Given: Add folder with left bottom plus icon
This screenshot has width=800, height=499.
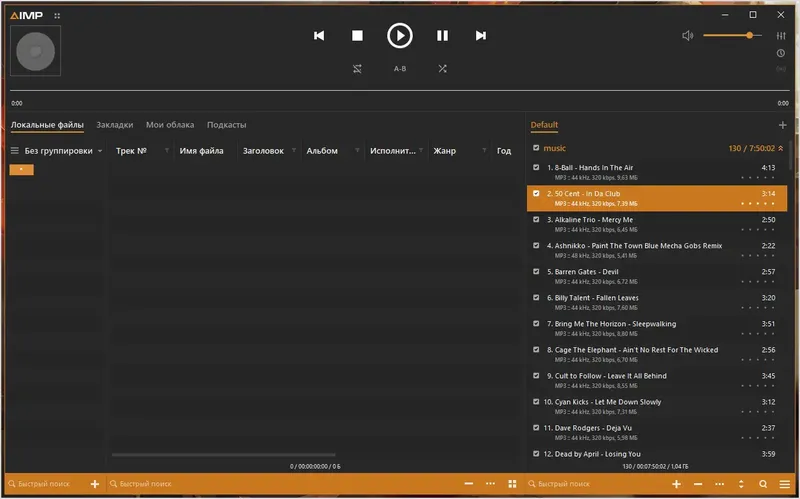Looking at the screenshot, I should click(x=95, y=484).
